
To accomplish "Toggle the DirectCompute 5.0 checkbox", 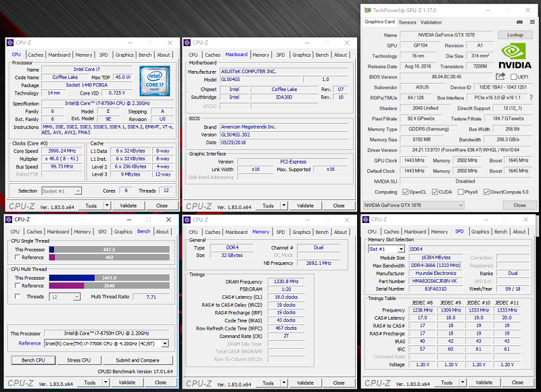I will click(x=486, y=192).
